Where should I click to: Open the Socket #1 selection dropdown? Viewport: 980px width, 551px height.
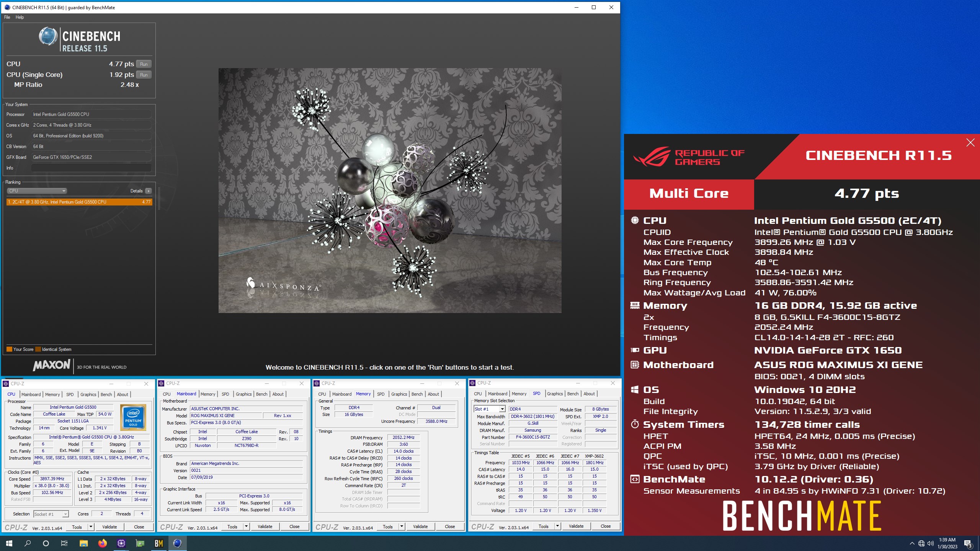(x=51, y=514)
